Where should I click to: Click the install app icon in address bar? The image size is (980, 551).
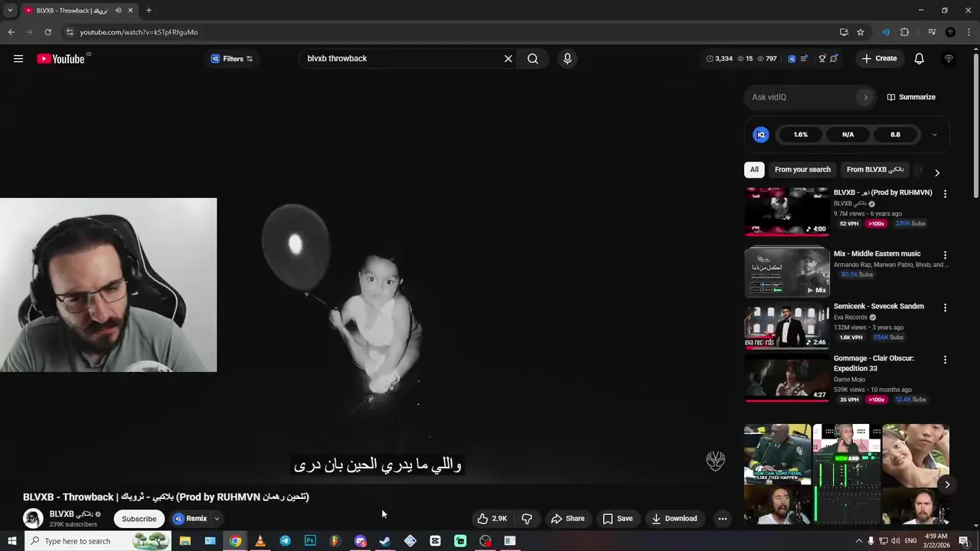point(844,32)
